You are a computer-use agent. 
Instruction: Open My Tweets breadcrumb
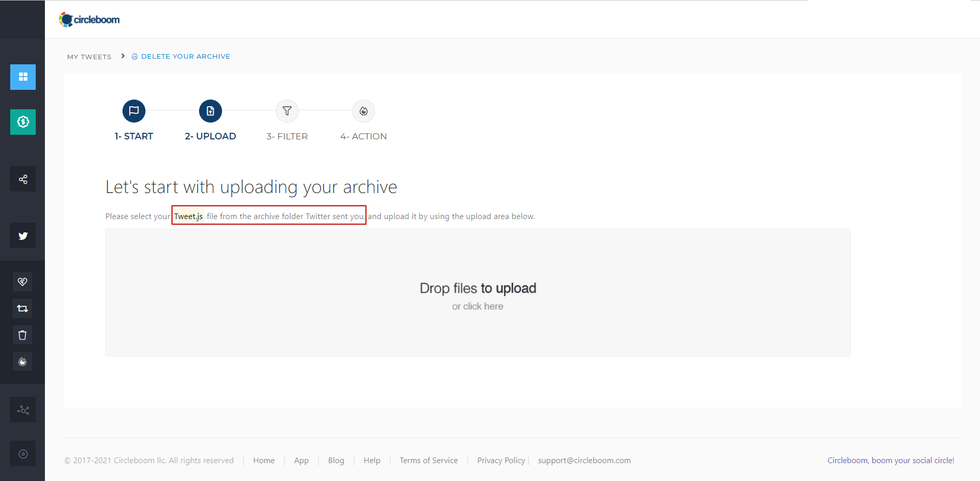(89, 57)
